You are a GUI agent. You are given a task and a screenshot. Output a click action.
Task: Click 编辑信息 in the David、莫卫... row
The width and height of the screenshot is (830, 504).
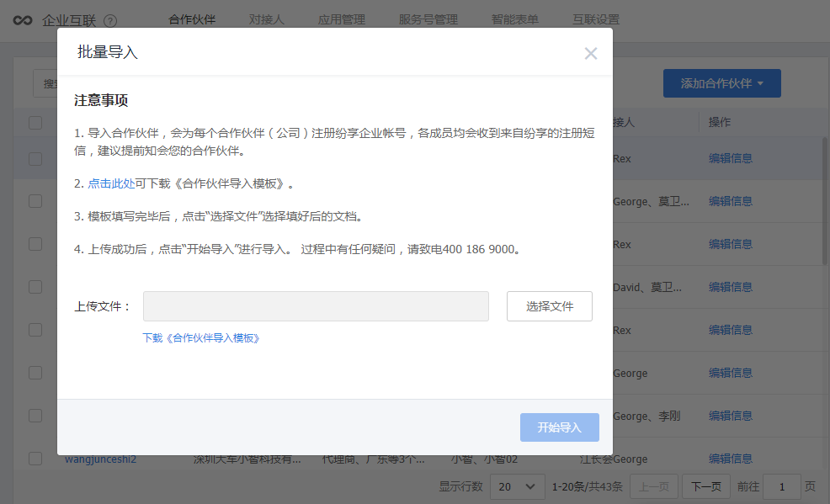click(x=731, y=287)
